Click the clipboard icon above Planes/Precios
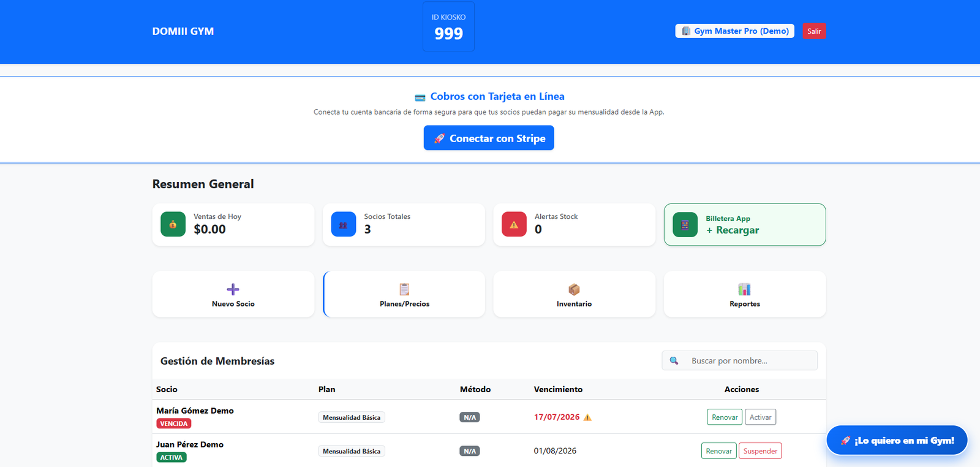This screenshot has height=467, width=980. [404, 289]
